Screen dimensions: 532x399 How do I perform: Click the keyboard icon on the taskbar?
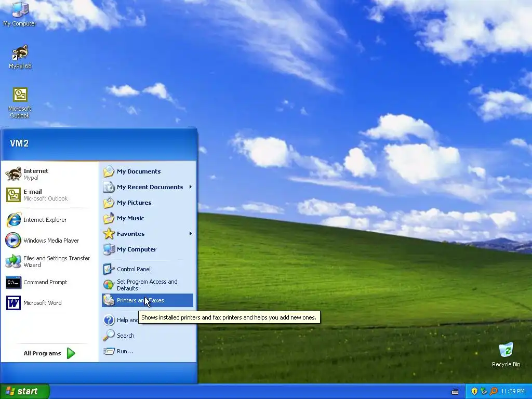pyautogui.click(x=455, y=392)
